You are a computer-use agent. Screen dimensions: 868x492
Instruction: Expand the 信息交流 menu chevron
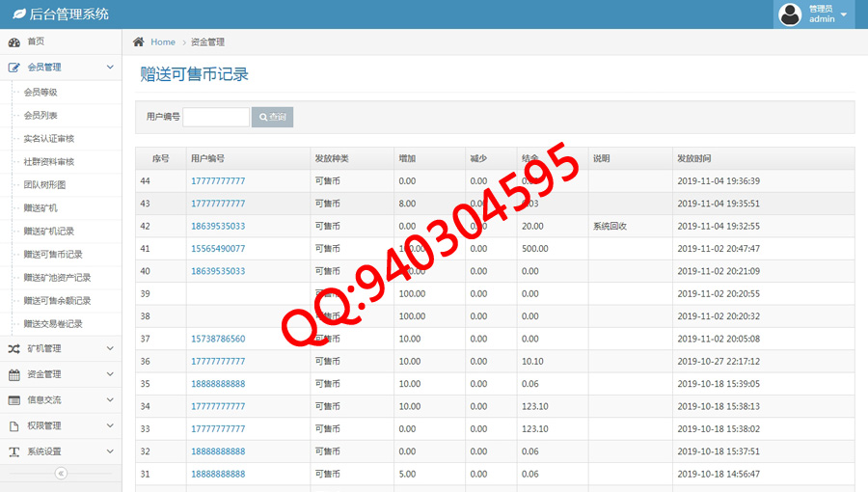pos(110,399)
